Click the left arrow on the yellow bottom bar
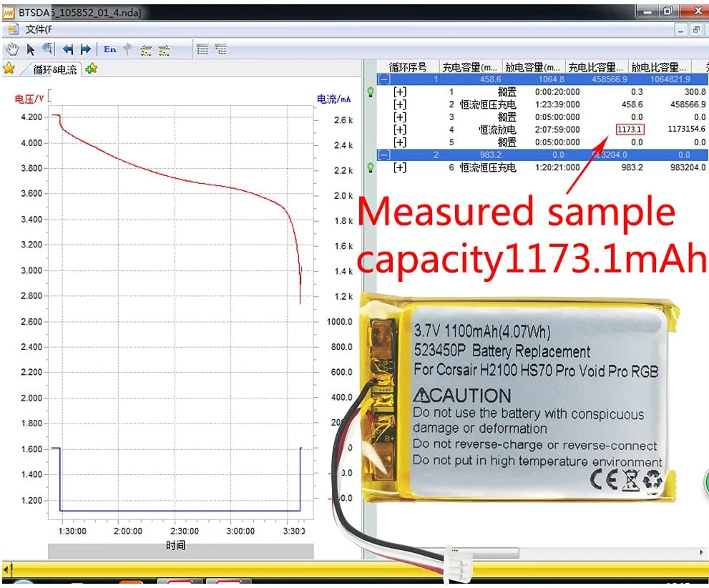The width and height of the screenshot is (709, 588). coord(6,569)
